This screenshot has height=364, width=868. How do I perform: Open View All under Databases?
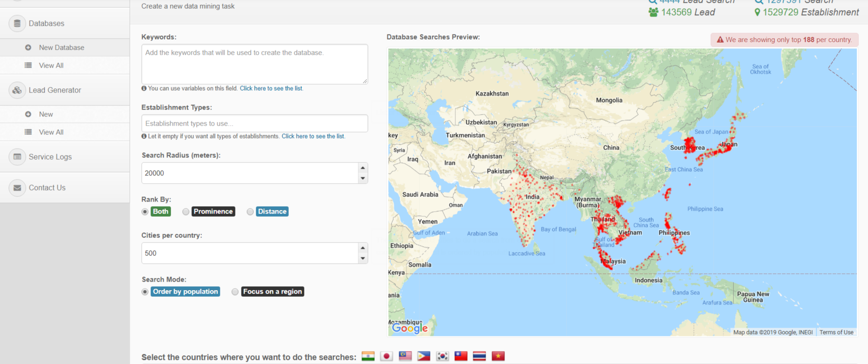(65, 65)
